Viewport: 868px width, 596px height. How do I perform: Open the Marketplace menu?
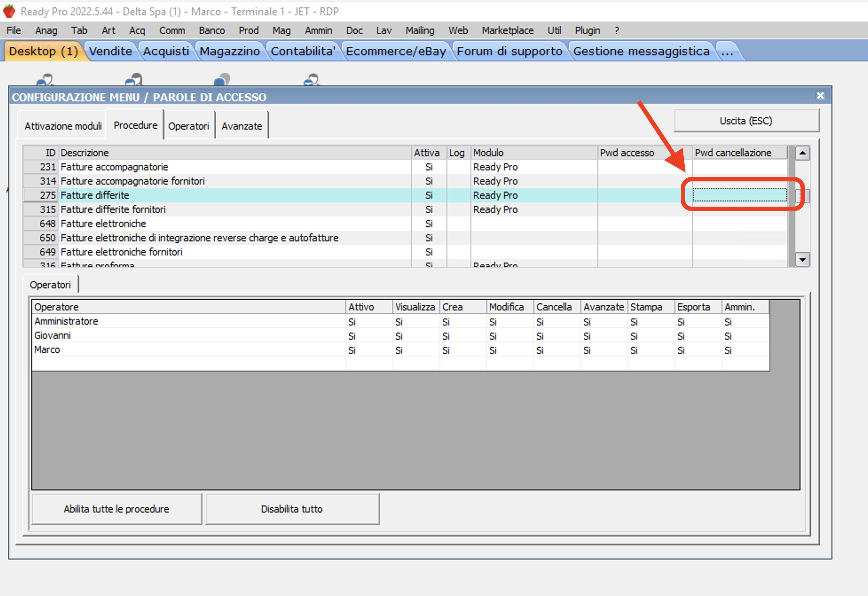pyautogui.click(x=508, y=30)
